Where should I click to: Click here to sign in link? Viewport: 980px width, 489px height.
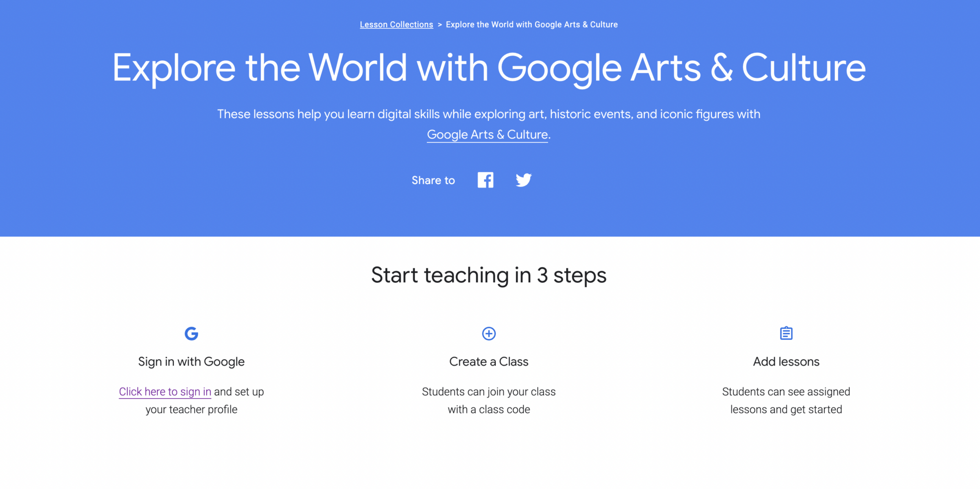pyautogui.click(x=165, y=391)
